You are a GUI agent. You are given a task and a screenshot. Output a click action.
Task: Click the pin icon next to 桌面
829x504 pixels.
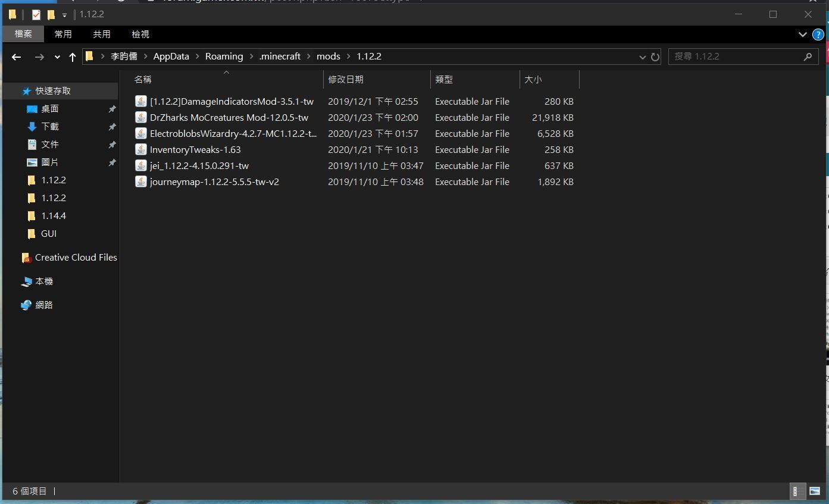point(111,109)
